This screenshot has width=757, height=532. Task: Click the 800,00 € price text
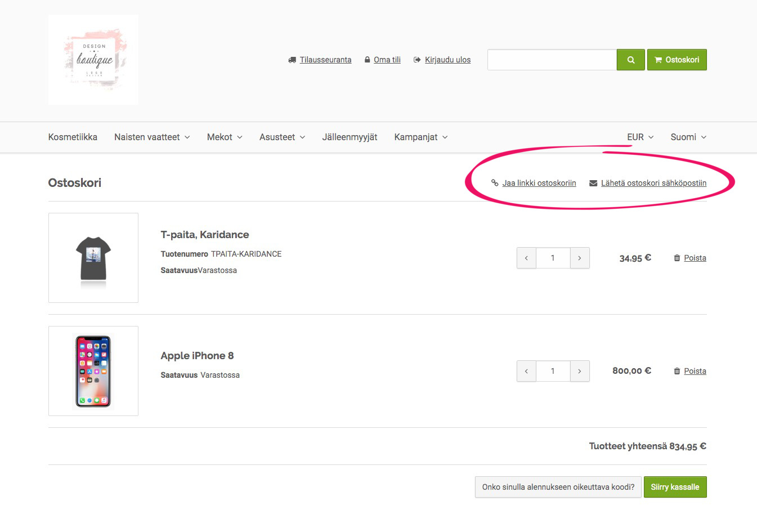[x=631, y=371]
